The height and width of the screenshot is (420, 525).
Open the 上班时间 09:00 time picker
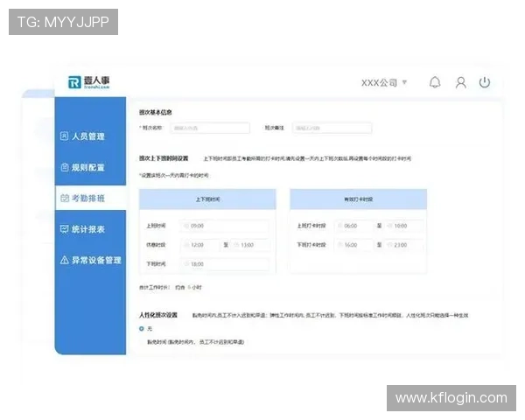(224, 226)
